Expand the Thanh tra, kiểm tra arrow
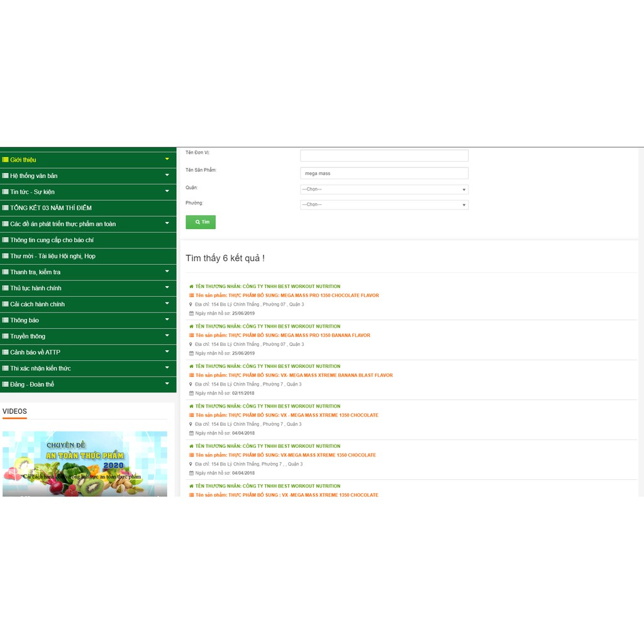This screenshot has width=644, height=644. [x=167, y=272]
